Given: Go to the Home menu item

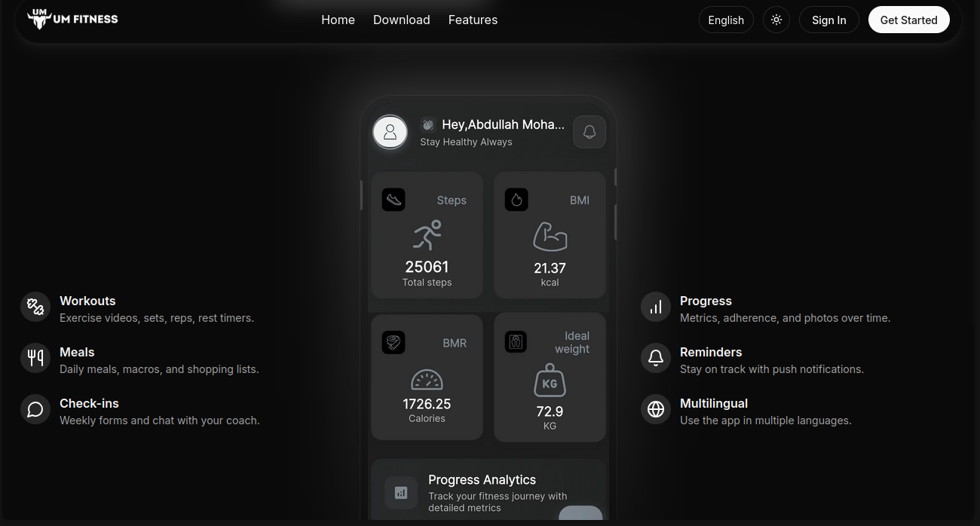Looking at the screenshot, I should pyautogui.click(x=338, y=20).
